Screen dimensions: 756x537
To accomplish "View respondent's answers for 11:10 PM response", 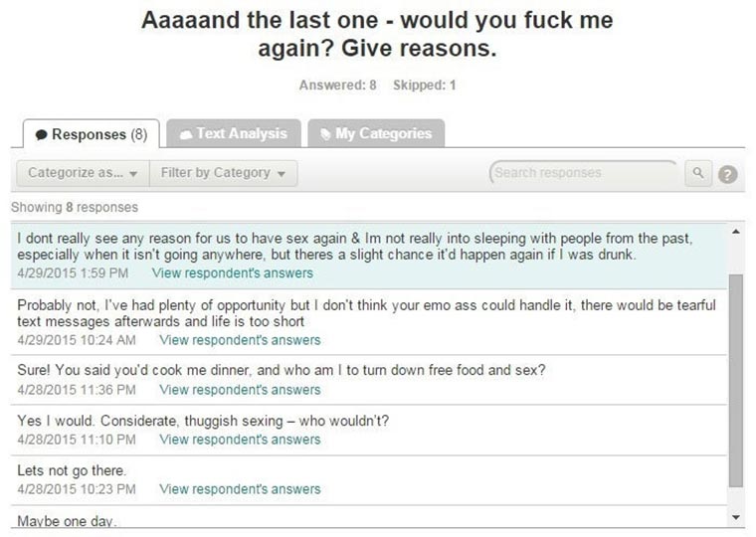I will pos(240,440).
